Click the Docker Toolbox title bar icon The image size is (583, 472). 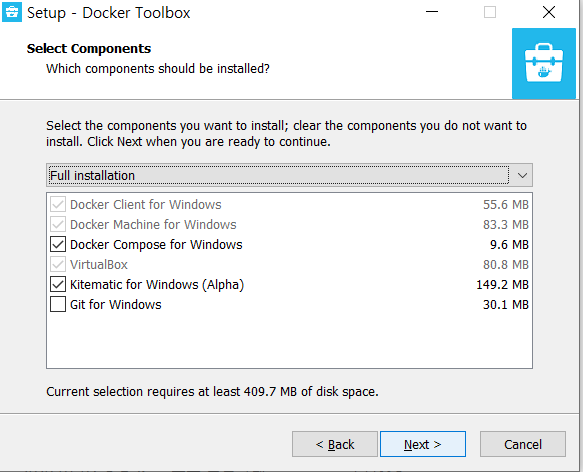(12, 12)
